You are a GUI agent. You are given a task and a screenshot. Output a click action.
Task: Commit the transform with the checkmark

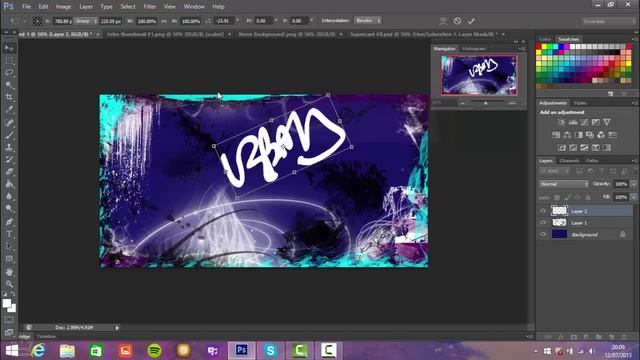pos(471,21)
